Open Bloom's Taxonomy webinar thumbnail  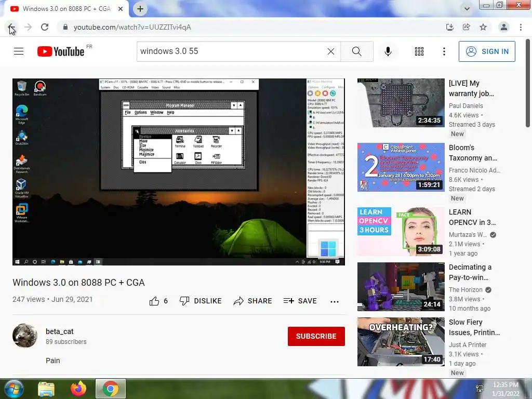point(401,167)
